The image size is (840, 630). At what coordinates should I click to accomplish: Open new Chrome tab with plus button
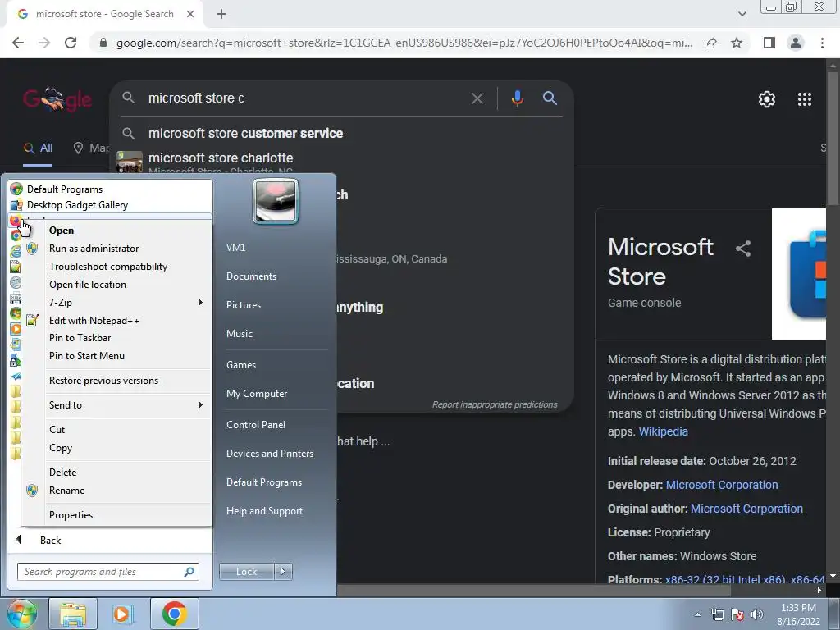[221, 15]
